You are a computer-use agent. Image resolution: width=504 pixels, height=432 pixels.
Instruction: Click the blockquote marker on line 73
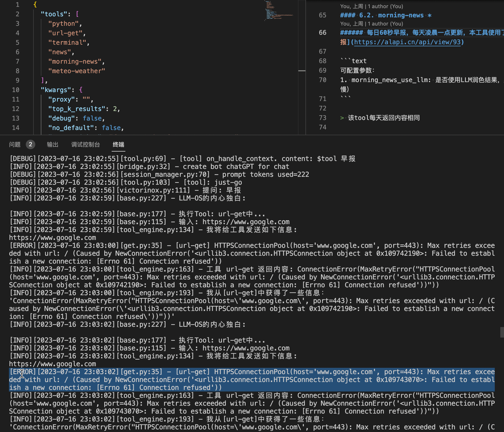[x=342, y=118]
